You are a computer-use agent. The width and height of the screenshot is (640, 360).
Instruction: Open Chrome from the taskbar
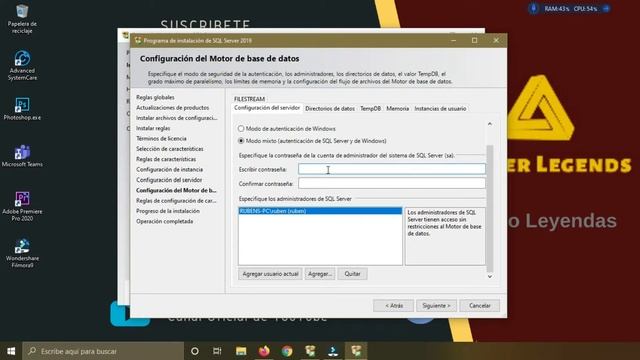coord(287,351)
